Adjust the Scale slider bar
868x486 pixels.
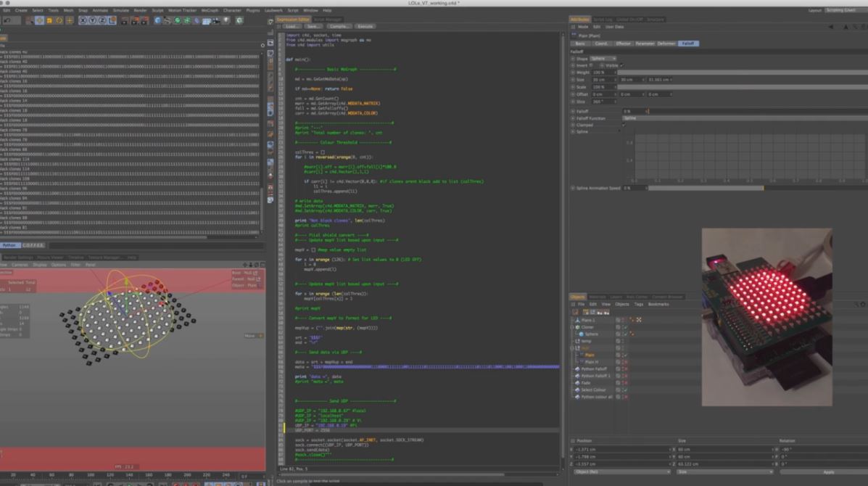pos(743,87)
